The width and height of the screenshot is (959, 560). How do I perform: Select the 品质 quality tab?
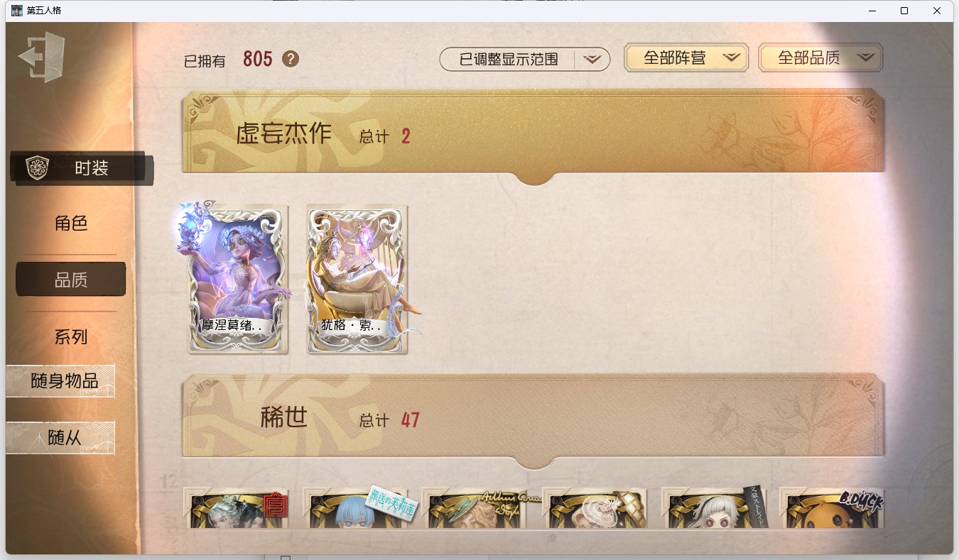71,280
